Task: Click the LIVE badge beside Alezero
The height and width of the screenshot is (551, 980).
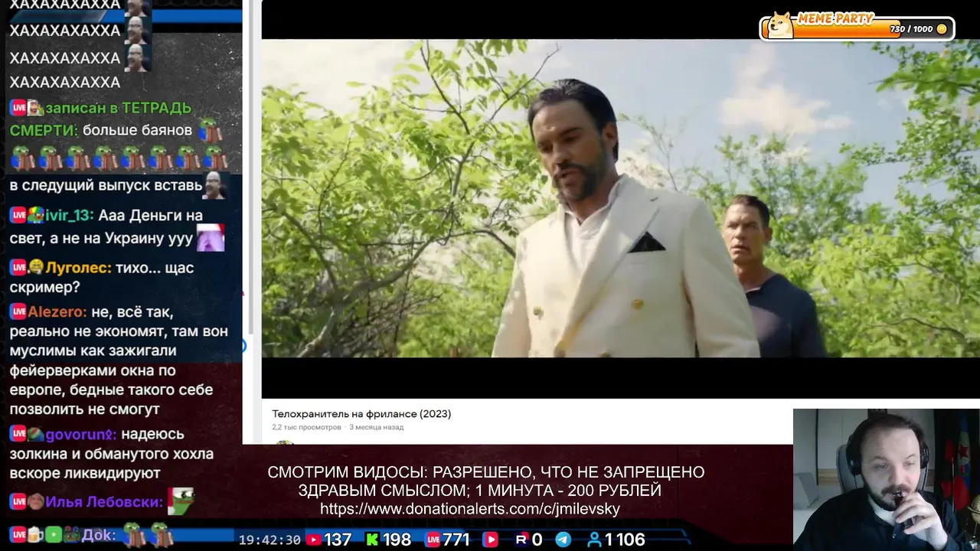Action: pyautogui.click(x=18, y=312)
